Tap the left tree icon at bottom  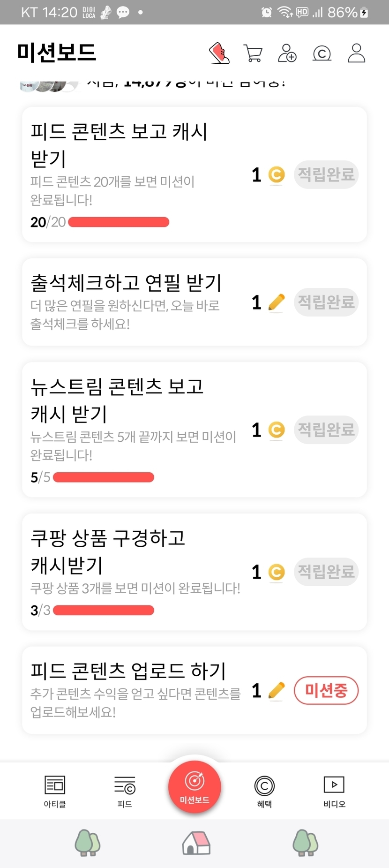[88, 843]
